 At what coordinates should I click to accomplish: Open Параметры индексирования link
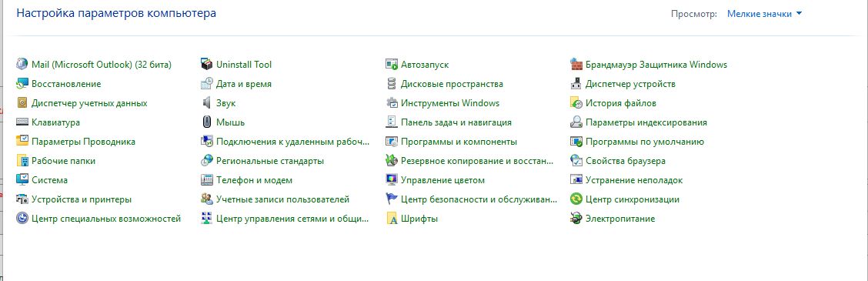(646, 122)
